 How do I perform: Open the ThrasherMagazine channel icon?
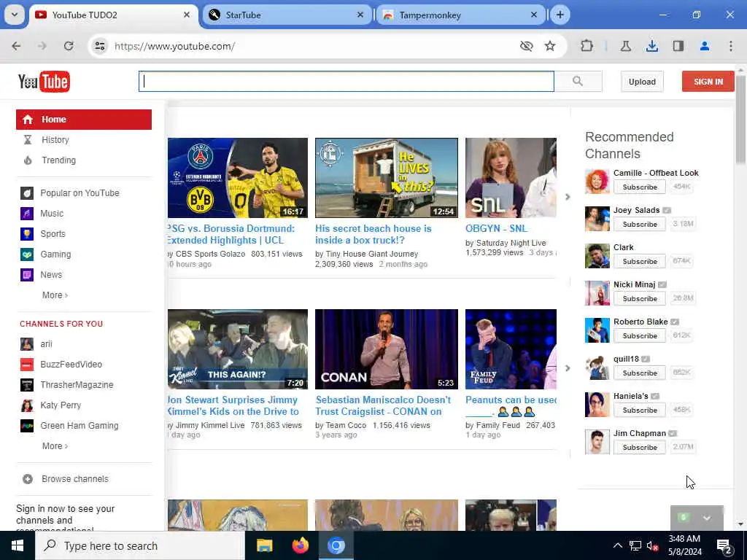[x=27, y=385]
